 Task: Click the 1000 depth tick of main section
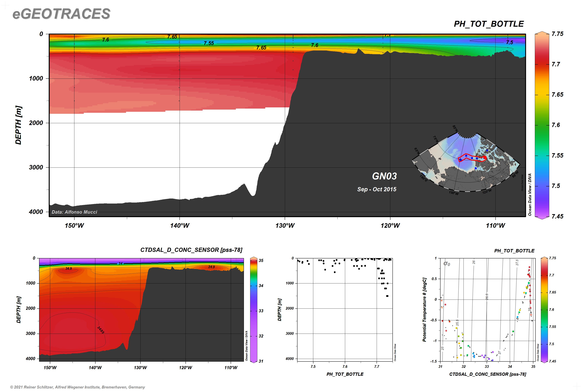(36, 79)
